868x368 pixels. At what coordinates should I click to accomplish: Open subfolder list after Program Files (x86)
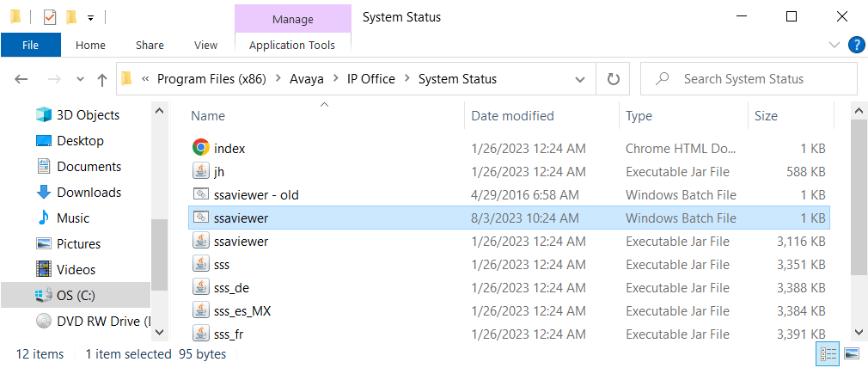pos(278,79)
